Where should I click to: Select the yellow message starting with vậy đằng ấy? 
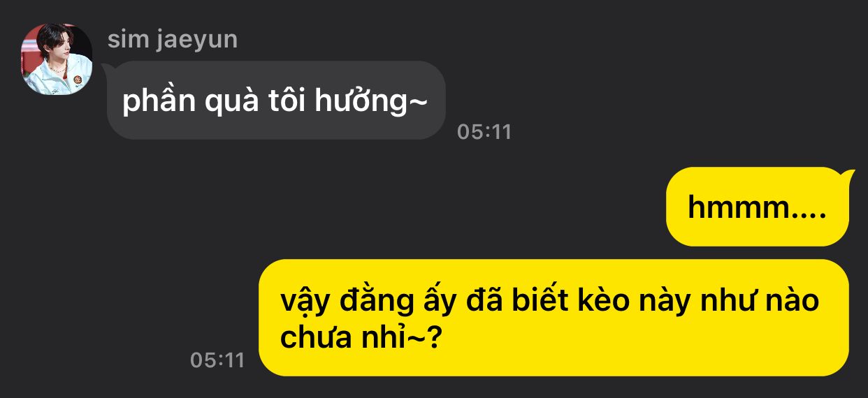coord(554,318)
